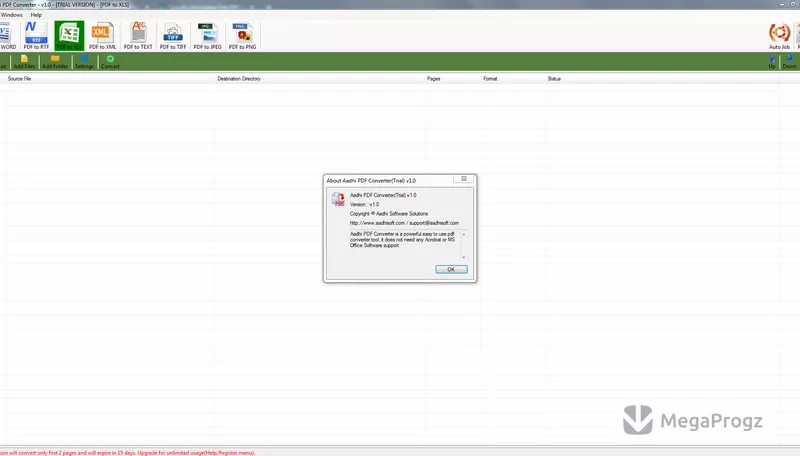Image resolution: width=800 pixels, height=456 pixels.
Task: Select the PDF to XLS converter
Action: tap(69, 36)
